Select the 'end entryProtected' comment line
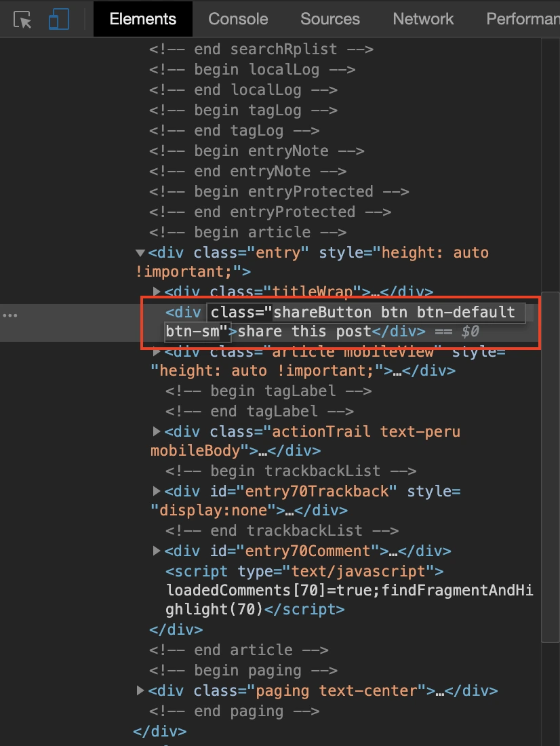 tap(270, 212)
